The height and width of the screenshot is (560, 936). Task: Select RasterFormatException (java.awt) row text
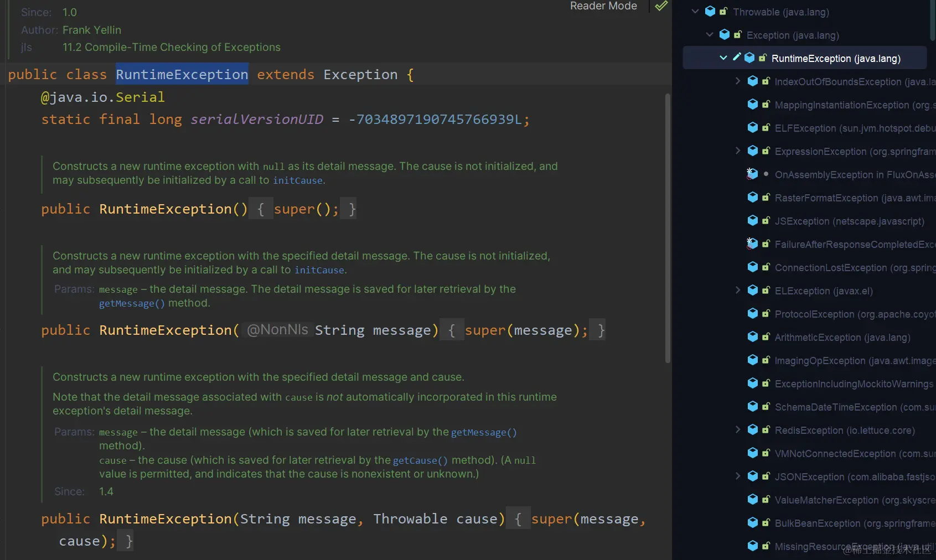(x=855, y=198)
